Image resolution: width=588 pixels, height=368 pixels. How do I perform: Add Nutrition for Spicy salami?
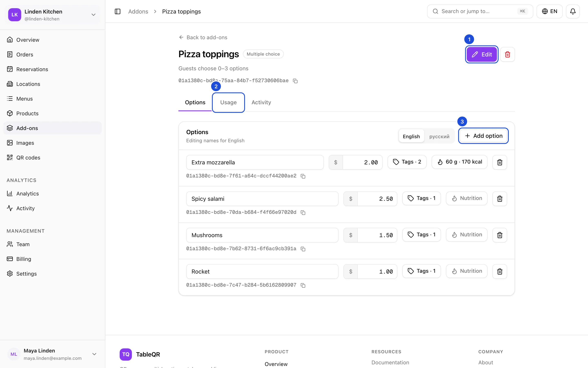[467, 198]
